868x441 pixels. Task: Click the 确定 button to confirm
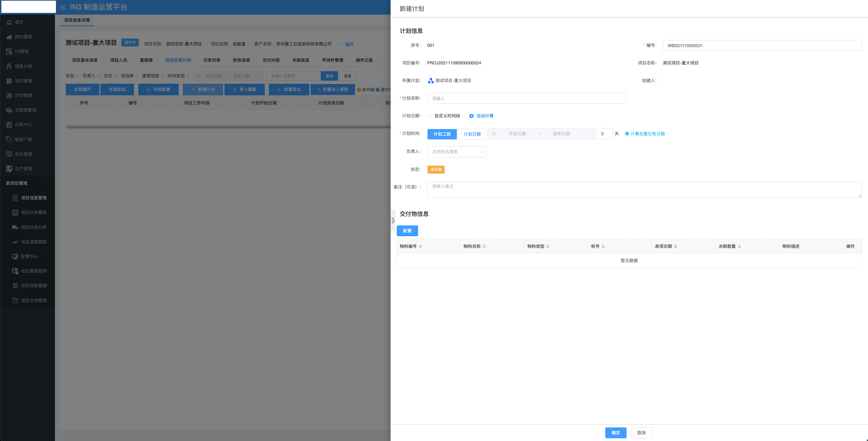click(615, 433)
